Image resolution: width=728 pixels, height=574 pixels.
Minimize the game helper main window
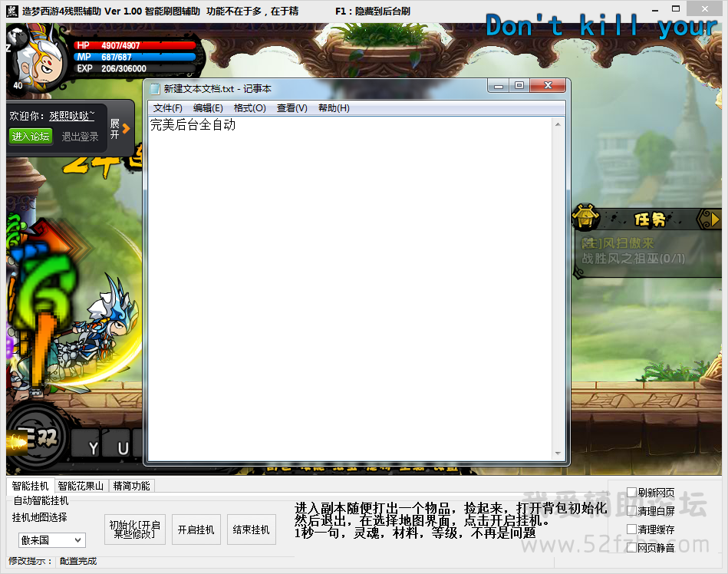pos(655,10)
